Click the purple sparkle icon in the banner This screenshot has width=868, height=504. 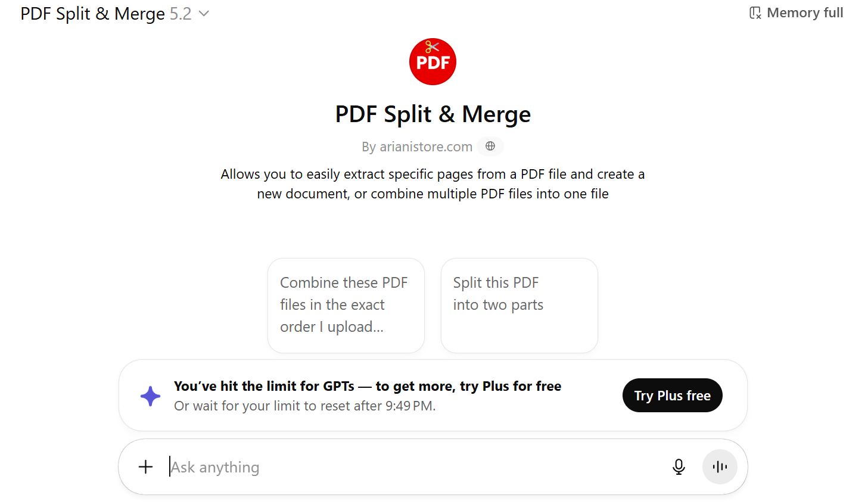pos(150,395)
